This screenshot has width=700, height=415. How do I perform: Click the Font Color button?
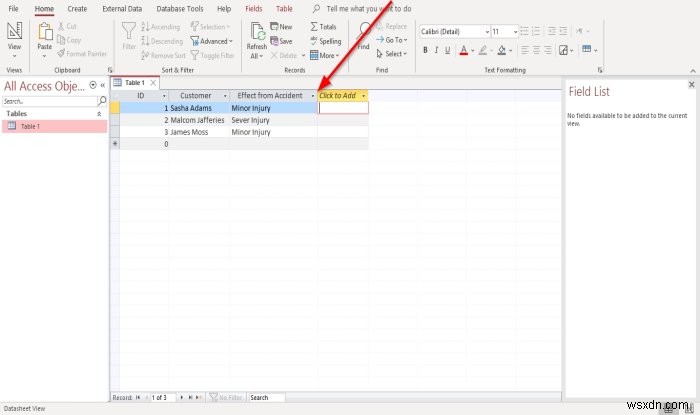click(x=464, y=50)
